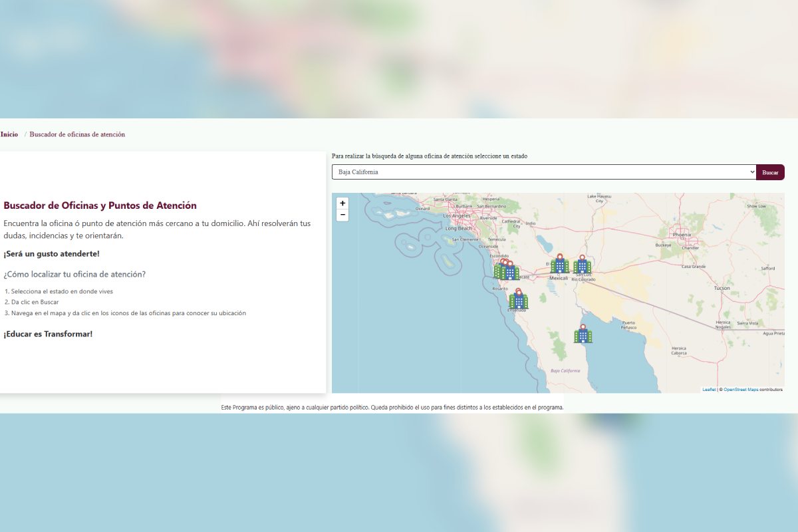Zoom out of the map
798x532 pixels.
coord(342,215)
